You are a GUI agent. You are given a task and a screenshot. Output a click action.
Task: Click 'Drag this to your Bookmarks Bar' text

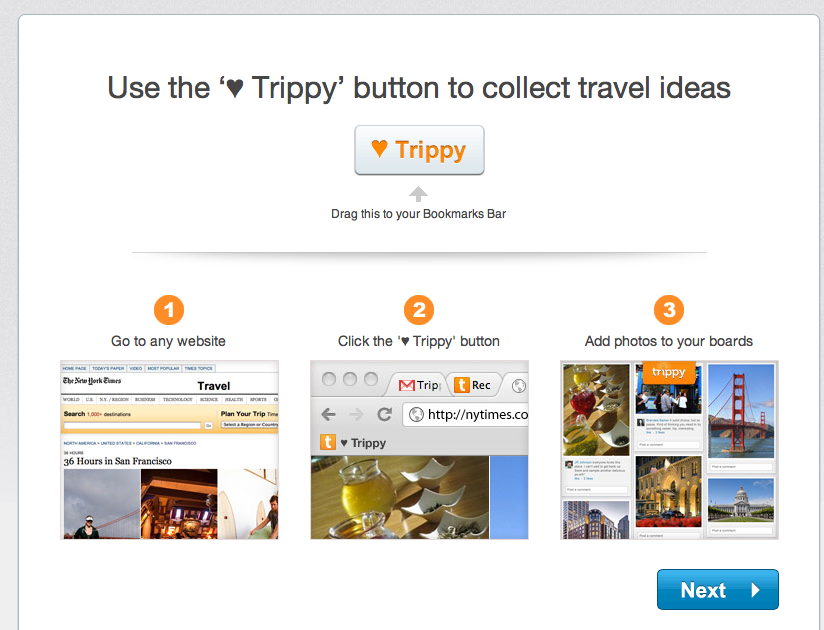pos(419,213)
